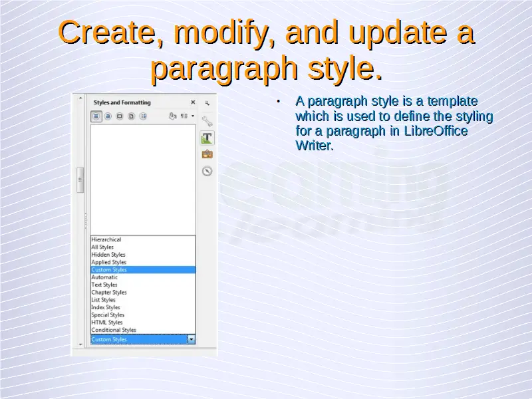The width and height of the screenshot is (532, 399).
Task: Click the Styles and Formatting sidebar tab icon
Action: click(x=207, y=138)
